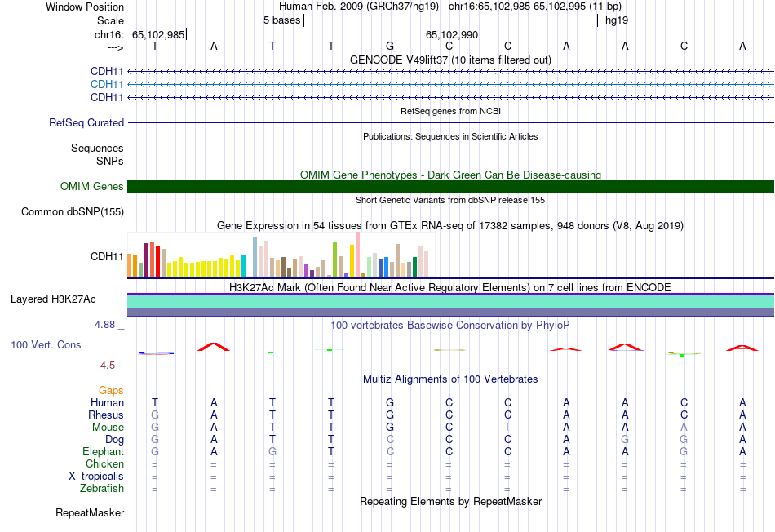Select the Mouse species row label
Screen dimensions: 775x532
click(x=108, y=428)
